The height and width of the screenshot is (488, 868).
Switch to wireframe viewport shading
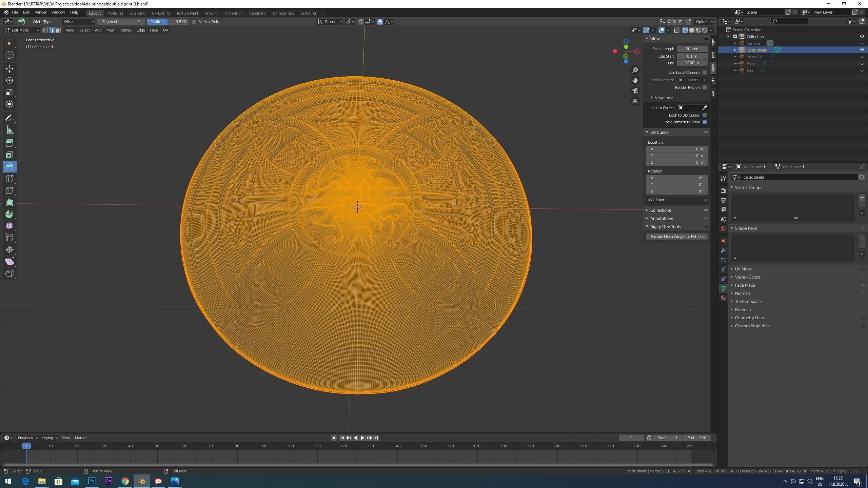click(685, 30)
